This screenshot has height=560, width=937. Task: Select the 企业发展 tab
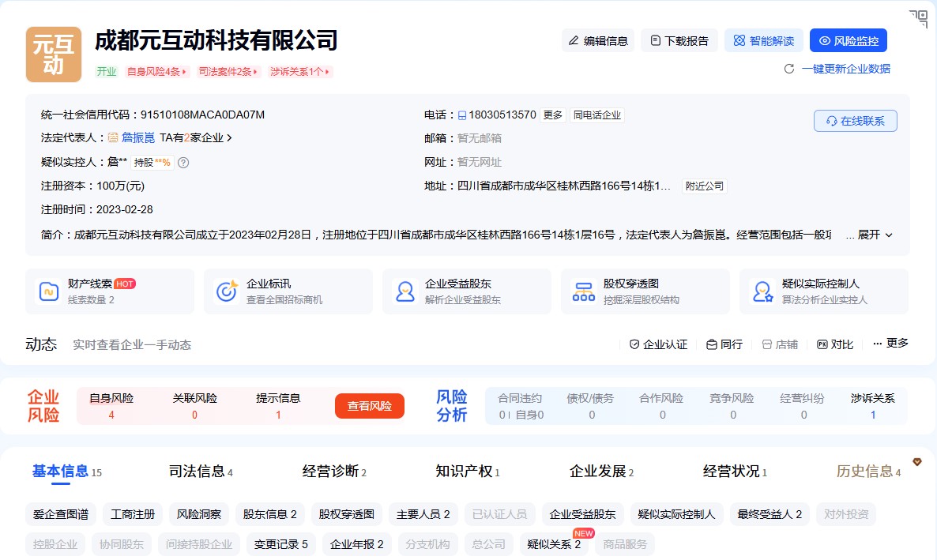601,472
